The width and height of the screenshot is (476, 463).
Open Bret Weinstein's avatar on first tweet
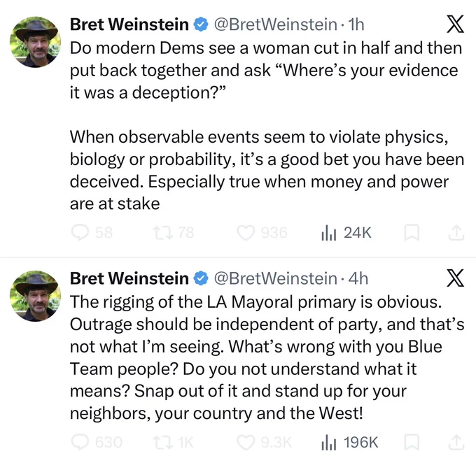(x=35, y=42)
